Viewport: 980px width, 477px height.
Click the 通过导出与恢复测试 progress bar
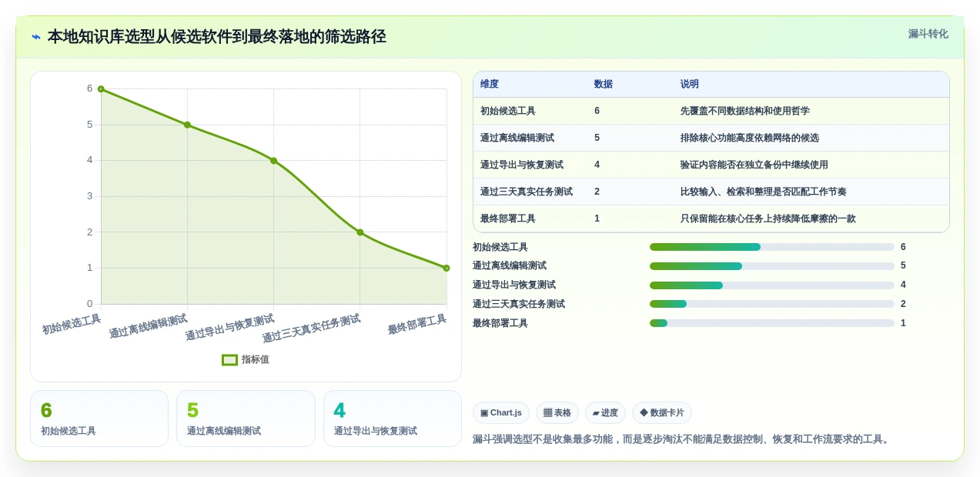(x=772, y=285)
